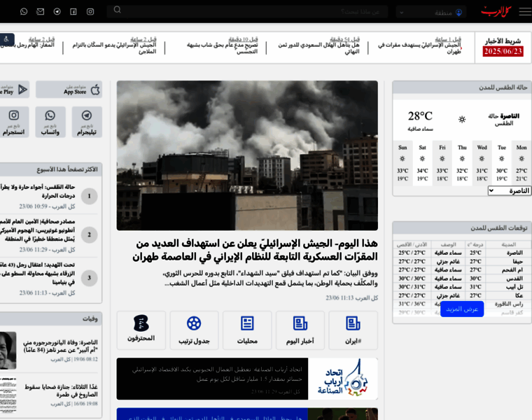Click the وفيات section header
Image resolution: width=532 pixels, height=420 pixels.
click(51, 318)
